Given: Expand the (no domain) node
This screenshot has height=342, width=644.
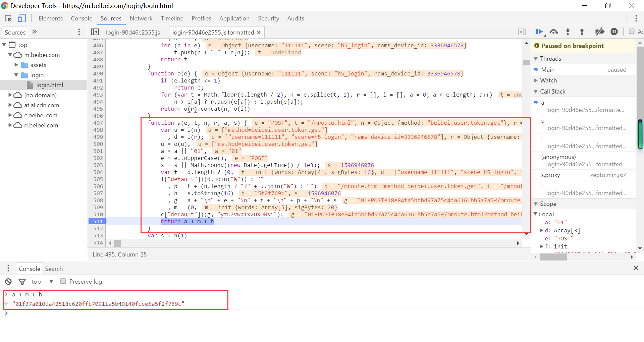Looking at the screenshot, I should coord(10,95).
